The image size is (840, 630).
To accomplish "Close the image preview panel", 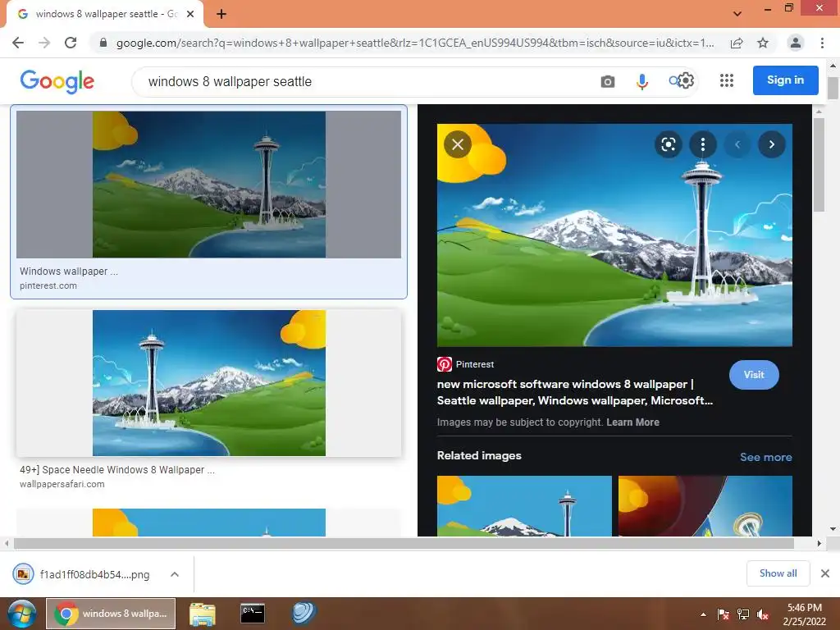I will (458, 144).
